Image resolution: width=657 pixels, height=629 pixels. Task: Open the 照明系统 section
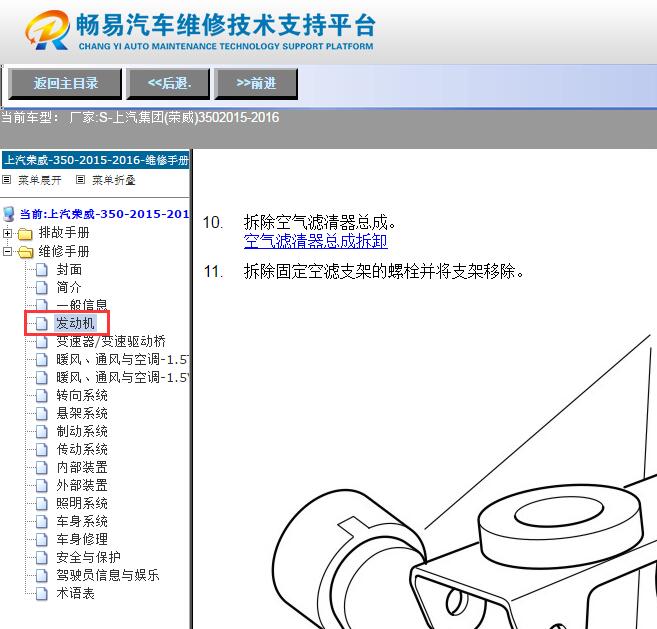click(x=82, y=503)
